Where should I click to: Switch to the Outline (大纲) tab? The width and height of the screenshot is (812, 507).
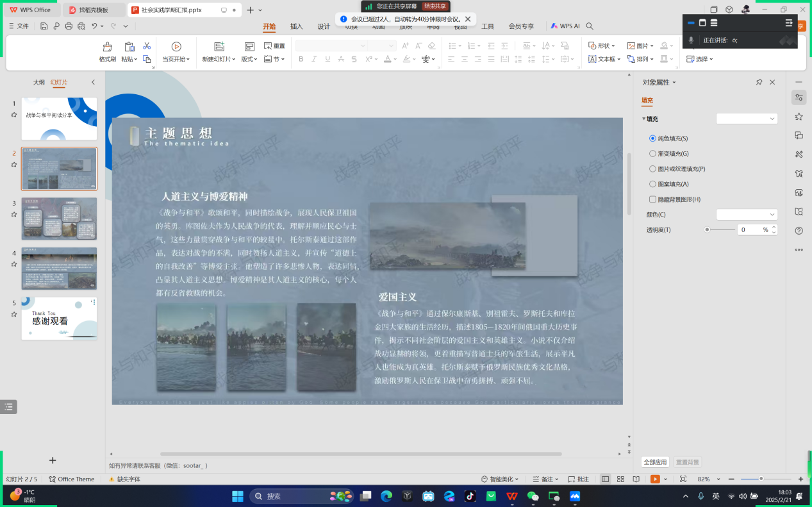[x=39, y=82]
